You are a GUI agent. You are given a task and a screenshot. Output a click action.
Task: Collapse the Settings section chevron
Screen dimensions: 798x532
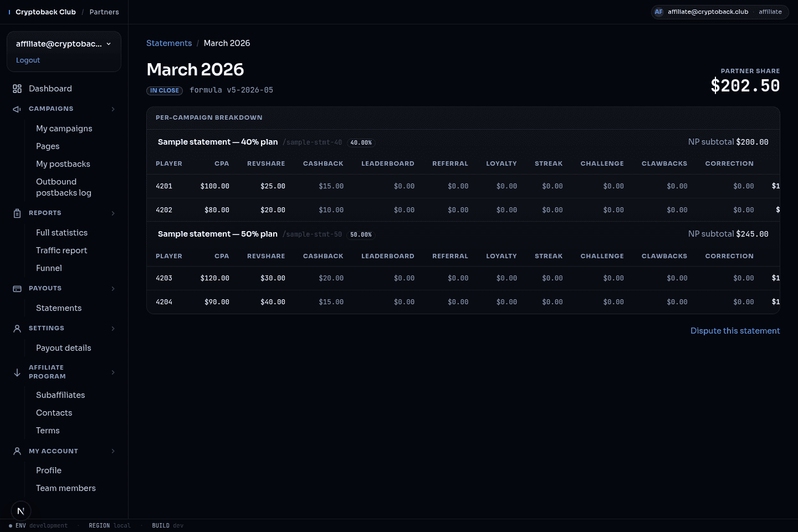(x=113, y=329)
